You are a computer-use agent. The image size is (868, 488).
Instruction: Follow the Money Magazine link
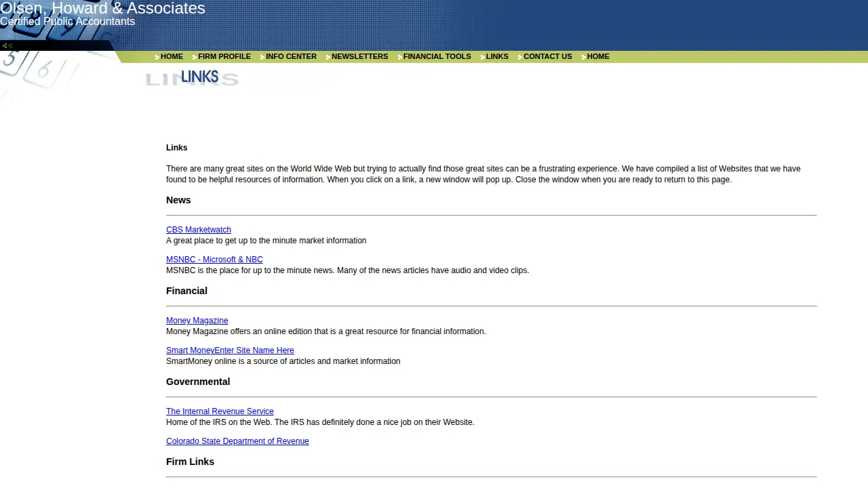pyautogui.click(x=197, y=321)
